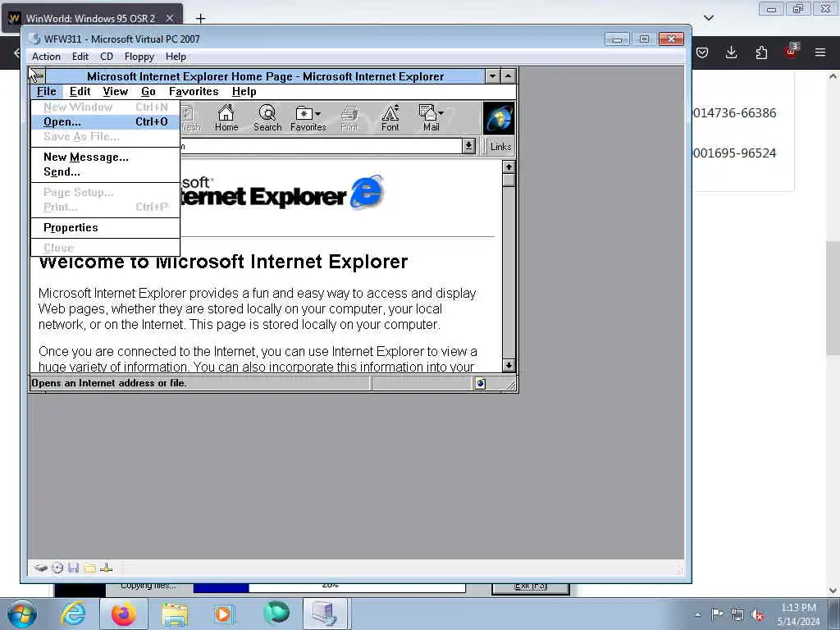The width and height of the screenshot is (840, 630).
Task: Click the IE address input field
Action: (x=322, y=146)
